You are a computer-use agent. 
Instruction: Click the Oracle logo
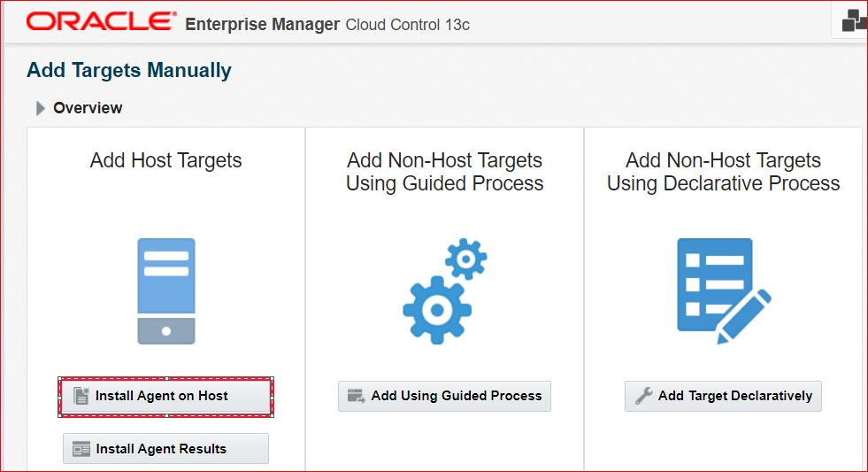tap(102, 22)
